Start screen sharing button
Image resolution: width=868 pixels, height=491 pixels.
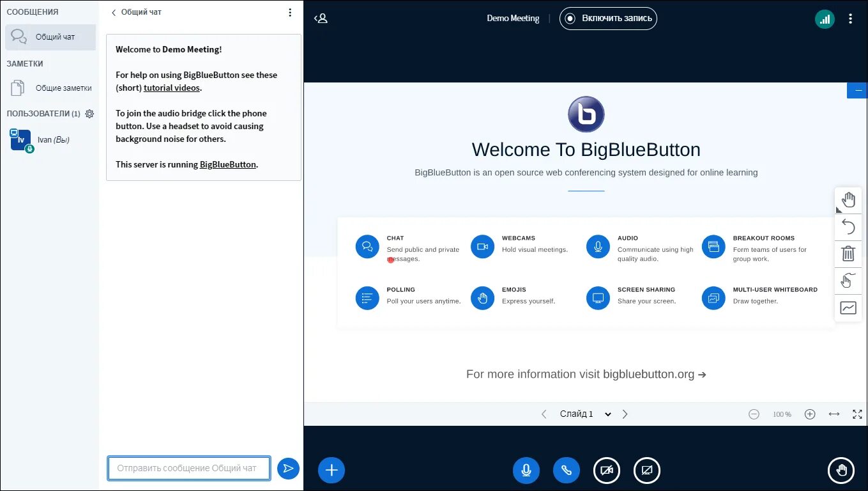(x=647, y=471)
